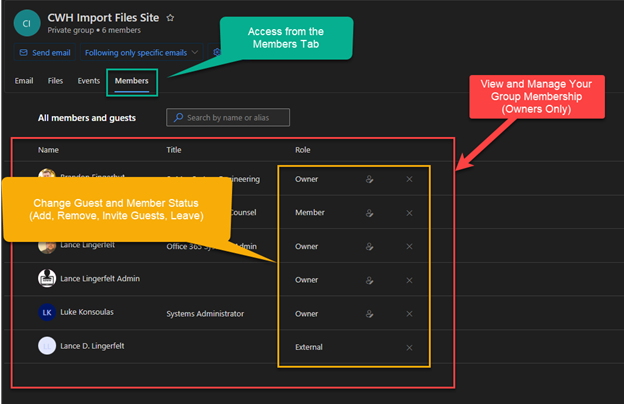Favorite the CWH Import Files Site star
Image resolution: width=624 pixels, height=404 pixels.
170,18
